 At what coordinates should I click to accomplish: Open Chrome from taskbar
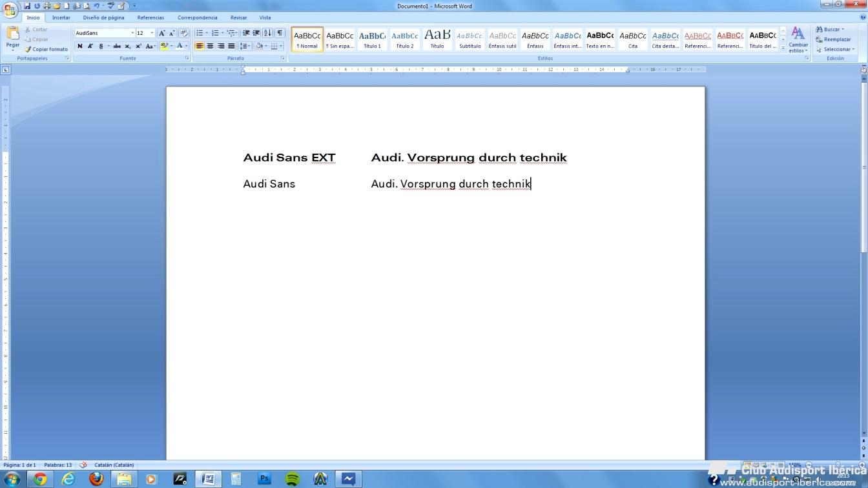pyautogui.click(x=40, y=479)
